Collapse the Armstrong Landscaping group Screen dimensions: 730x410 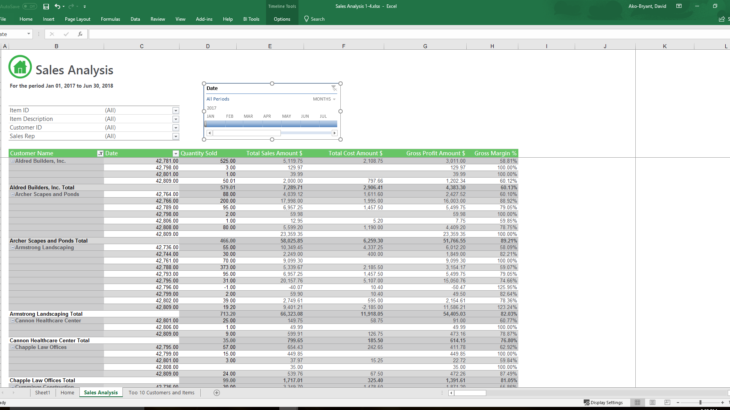pos(13,248)
